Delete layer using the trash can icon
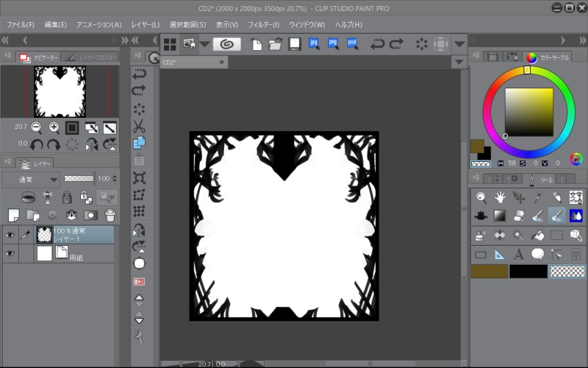Screen dimensions: 588x368 [x=110, y=215]
